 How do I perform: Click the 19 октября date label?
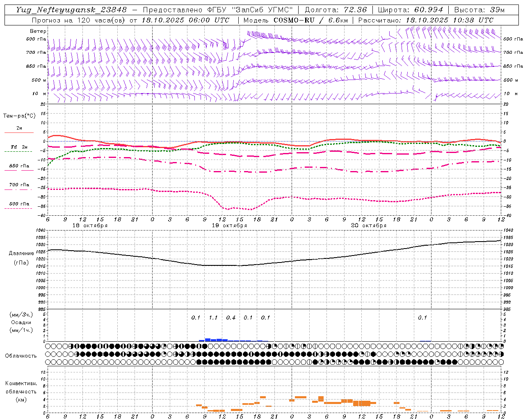[230, 226]
